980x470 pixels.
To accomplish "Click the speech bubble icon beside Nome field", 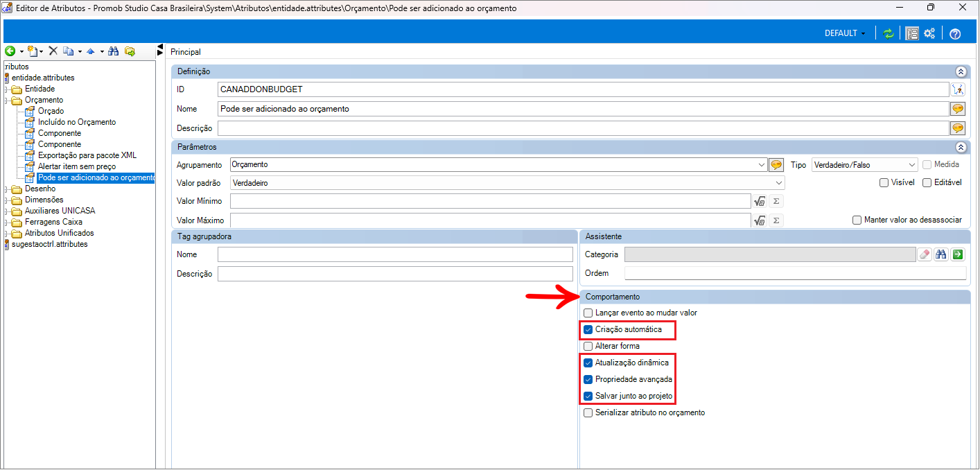I will pos(958,109).
